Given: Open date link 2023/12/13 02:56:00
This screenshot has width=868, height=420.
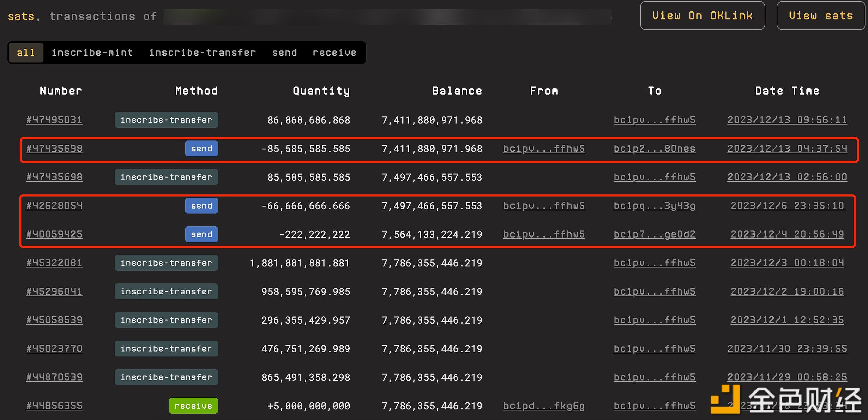Looking at the screenshot, I should tap(787, 177).
